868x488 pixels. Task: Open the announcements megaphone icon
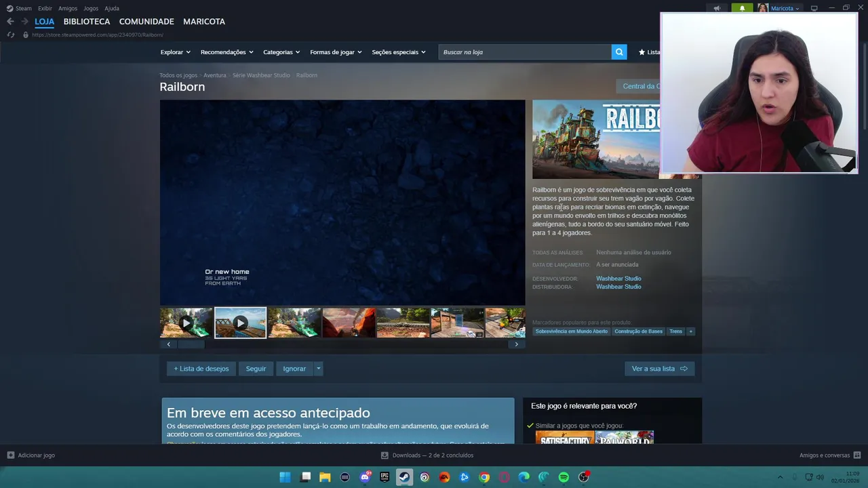(717, 8)
